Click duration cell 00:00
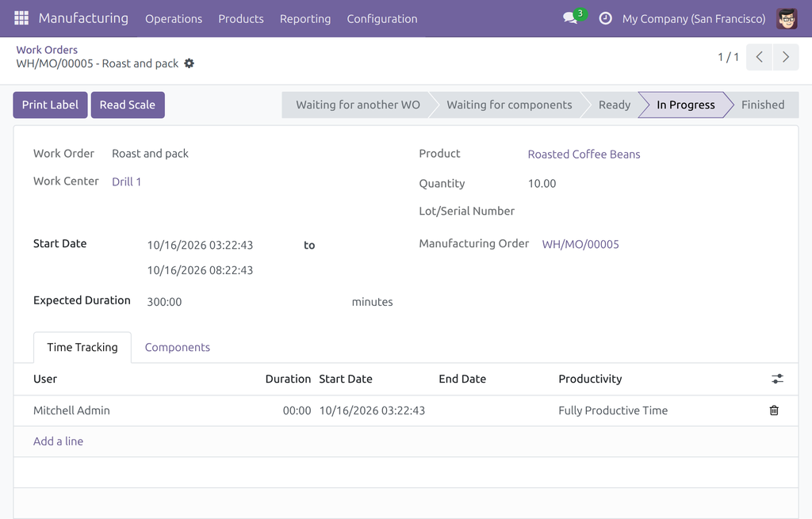Viewport: 812px width, 519px height. [297, 411]
